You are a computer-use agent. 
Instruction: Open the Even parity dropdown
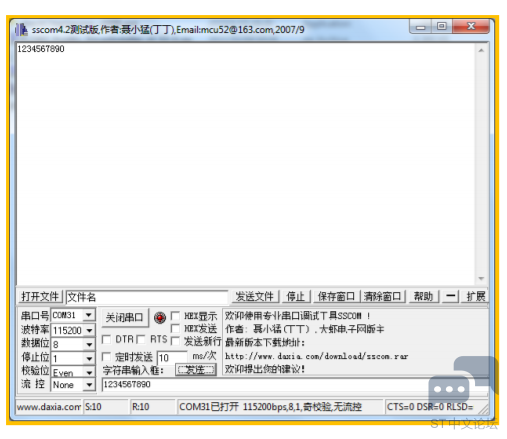[x=89, y=372]
